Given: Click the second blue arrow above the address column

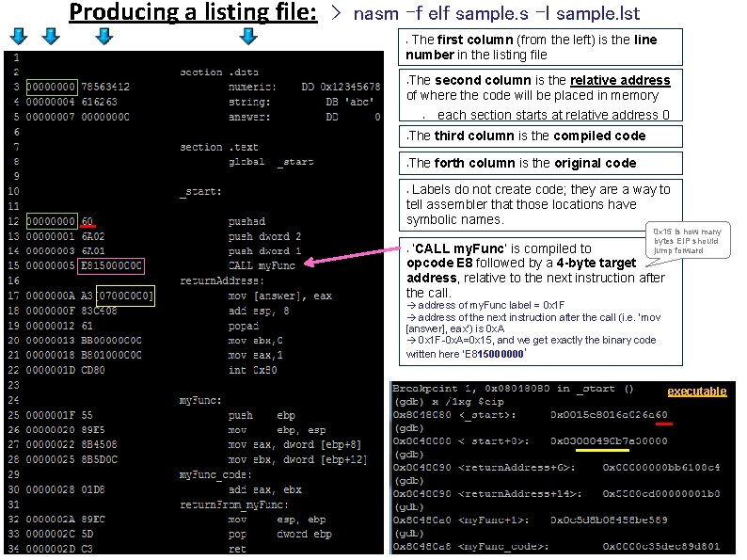Looking at the screenshot, I should [51, 36].
